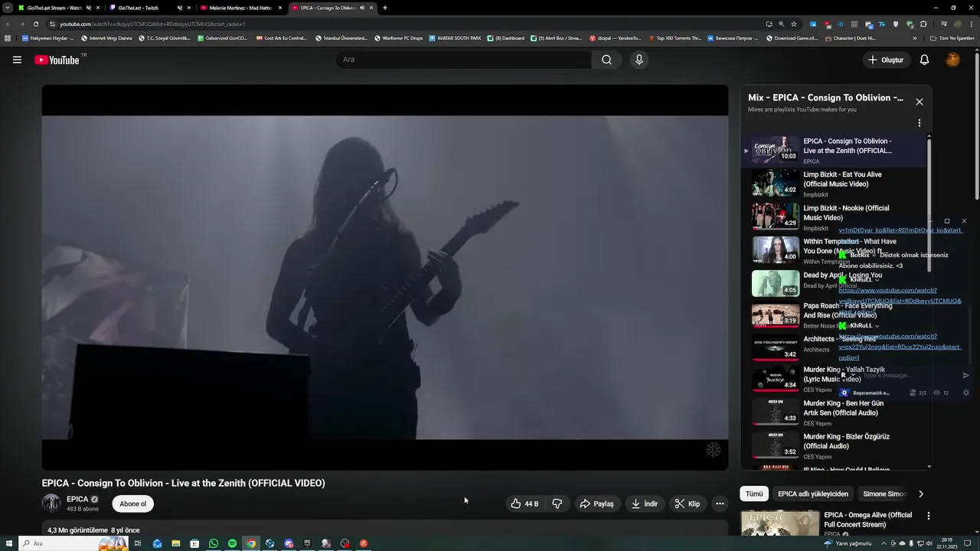This screenshot has width=980, height=551.
Task: Show more filter chips with right chevron
Action: tap(921, 494)
